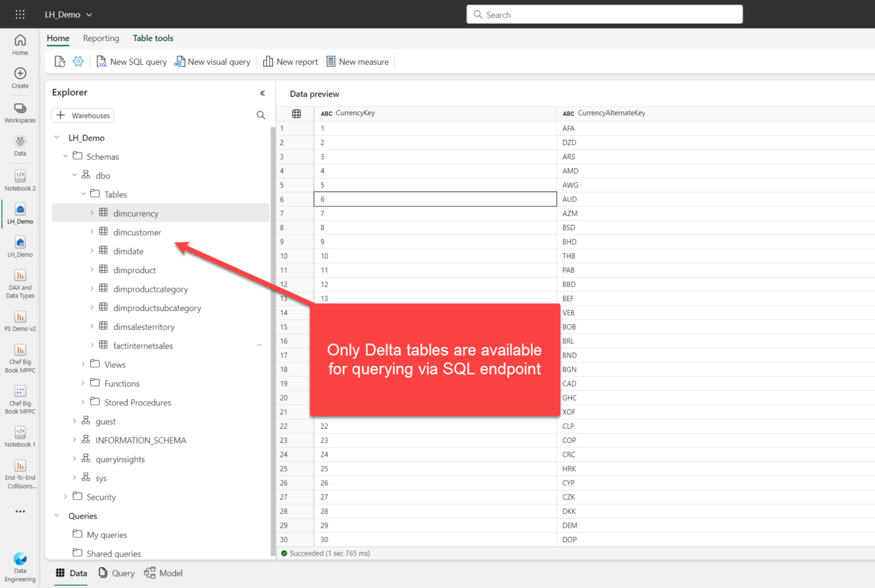Screen dimensions: 875x588
Task: Search the Explorer pane
Action: point(261,115)
